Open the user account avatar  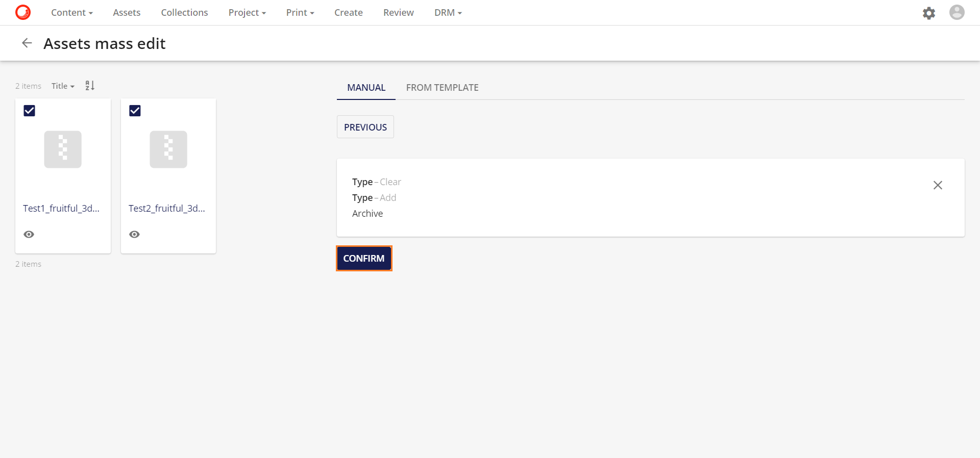pos(957,12)
